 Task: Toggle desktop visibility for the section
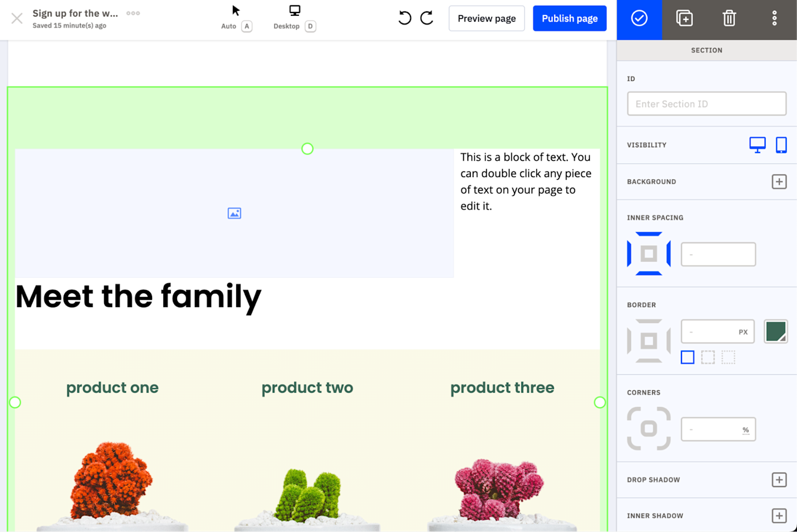coord(757,145)
